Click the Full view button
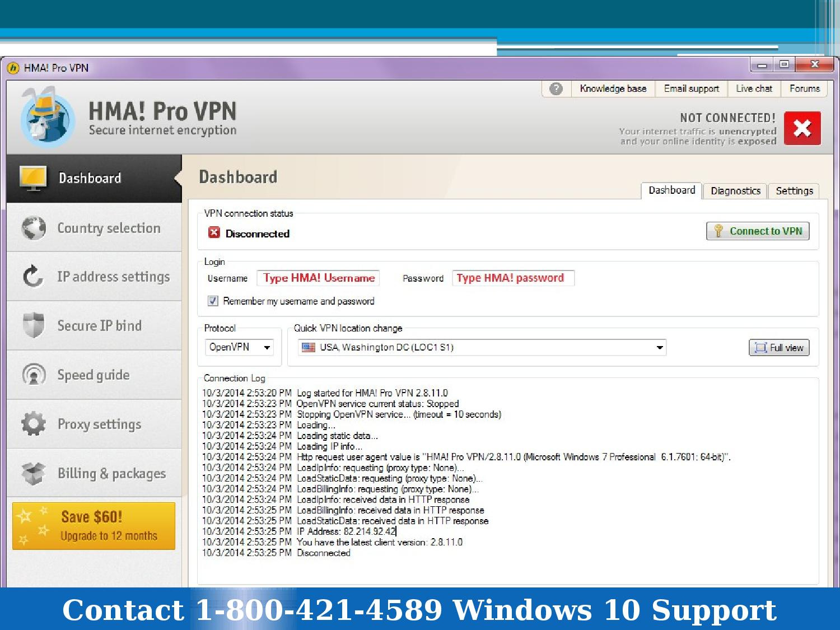Viewport: 840px width, 630px height. pyautogui.click(x=779, y=348)
